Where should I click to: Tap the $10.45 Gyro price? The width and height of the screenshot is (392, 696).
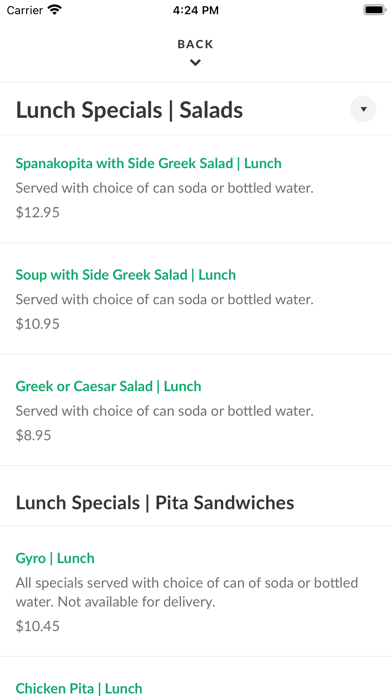pyautogui.click(x=38, y=626)
